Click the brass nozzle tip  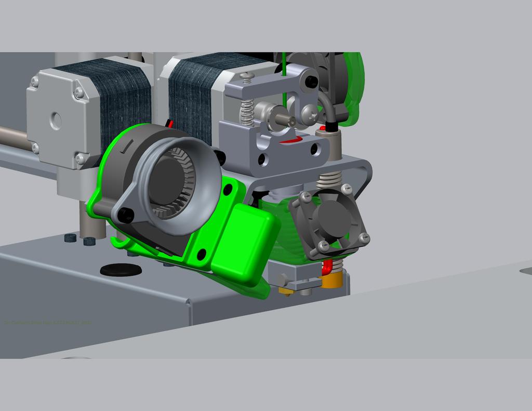pos(286,292)
